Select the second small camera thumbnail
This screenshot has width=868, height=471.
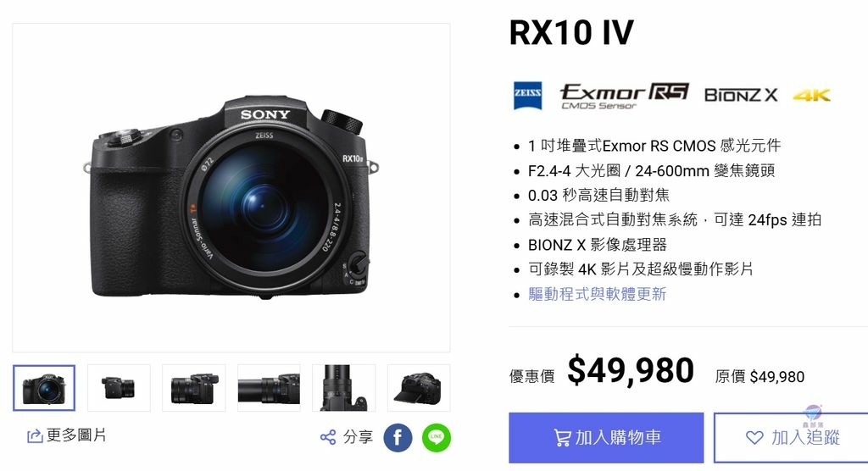[119, 388]
